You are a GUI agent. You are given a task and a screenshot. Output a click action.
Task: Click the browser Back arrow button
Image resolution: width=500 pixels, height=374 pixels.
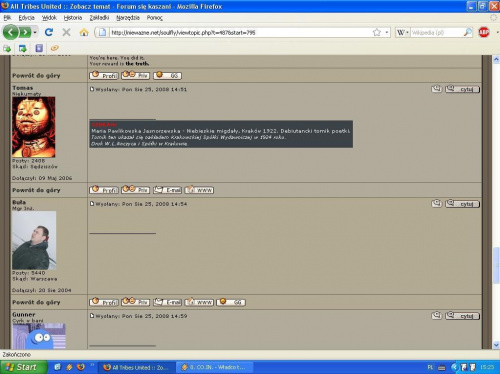click(11, 32)
